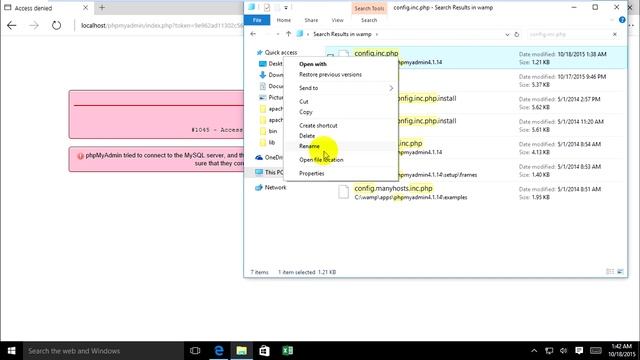Click the Explorer help icon
Viewport: 640px width, 360px height.
(x=622, y=20)
